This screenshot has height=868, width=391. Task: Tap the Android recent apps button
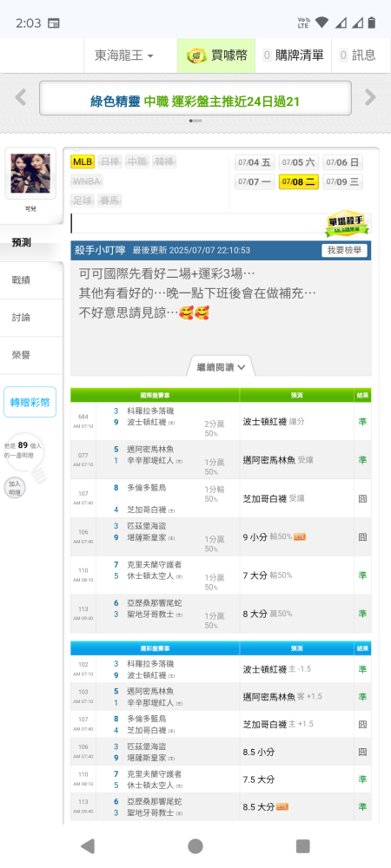tap(303, 845)
